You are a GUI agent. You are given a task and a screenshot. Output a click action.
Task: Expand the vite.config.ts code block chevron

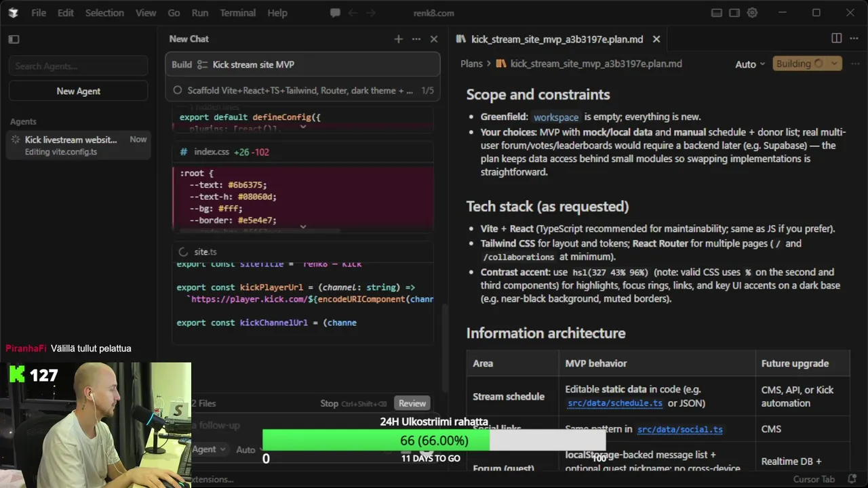(303, 127)
